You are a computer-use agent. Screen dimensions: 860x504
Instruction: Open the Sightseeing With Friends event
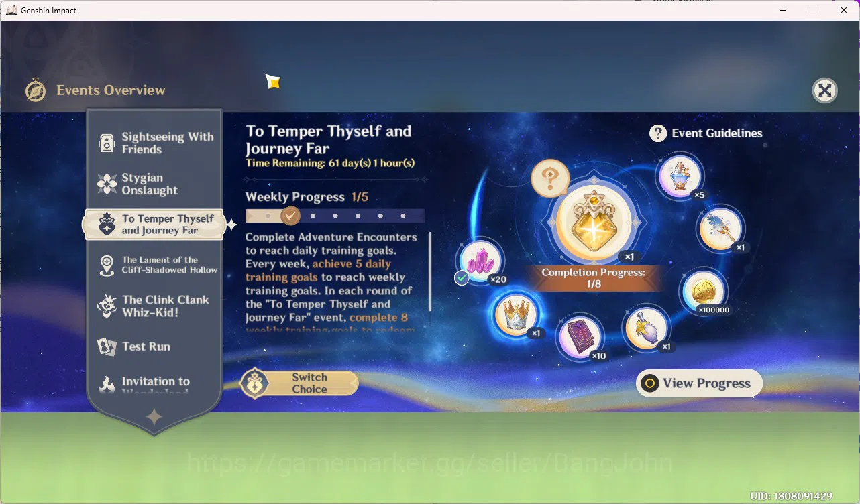coord(156,143)
